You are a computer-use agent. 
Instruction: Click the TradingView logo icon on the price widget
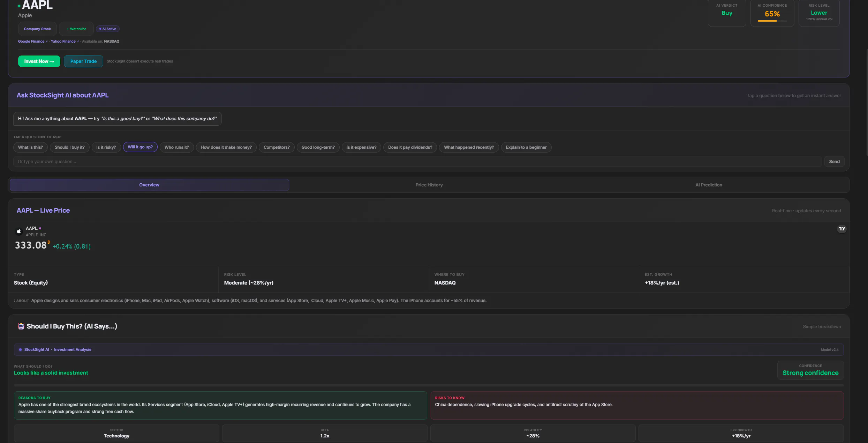click(842, 229)
